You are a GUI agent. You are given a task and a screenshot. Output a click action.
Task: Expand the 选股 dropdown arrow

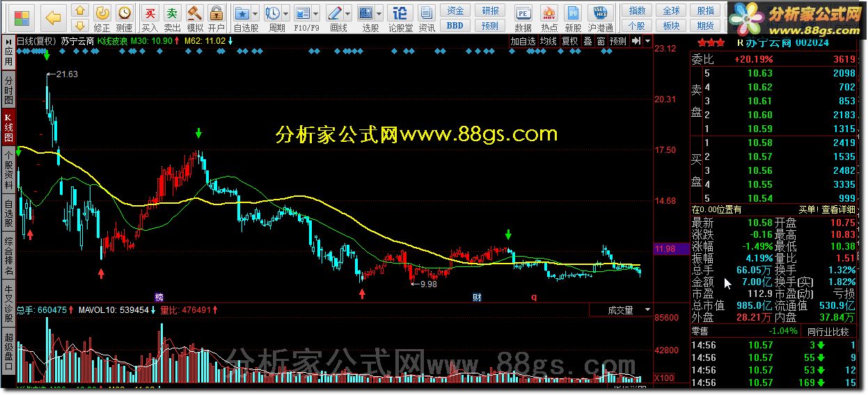pyautogui.click(x=380, y=13)
